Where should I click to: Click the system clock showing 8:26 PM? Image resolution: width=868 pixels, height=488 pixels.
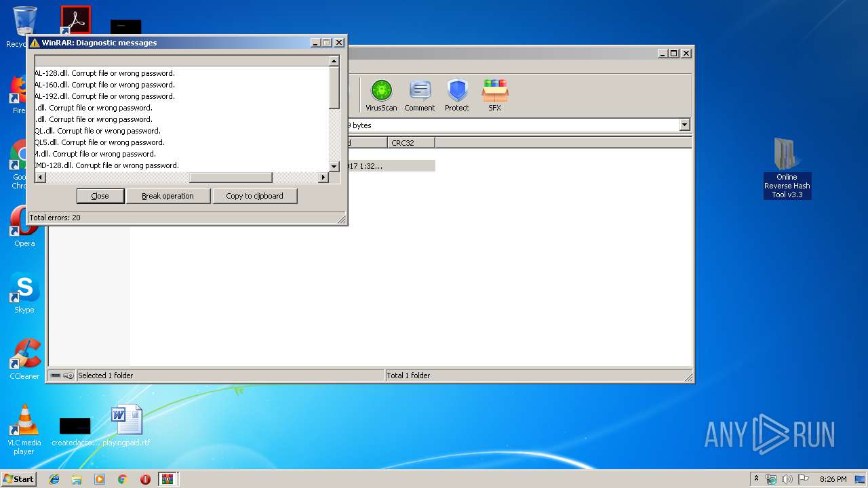click(833, 479)
